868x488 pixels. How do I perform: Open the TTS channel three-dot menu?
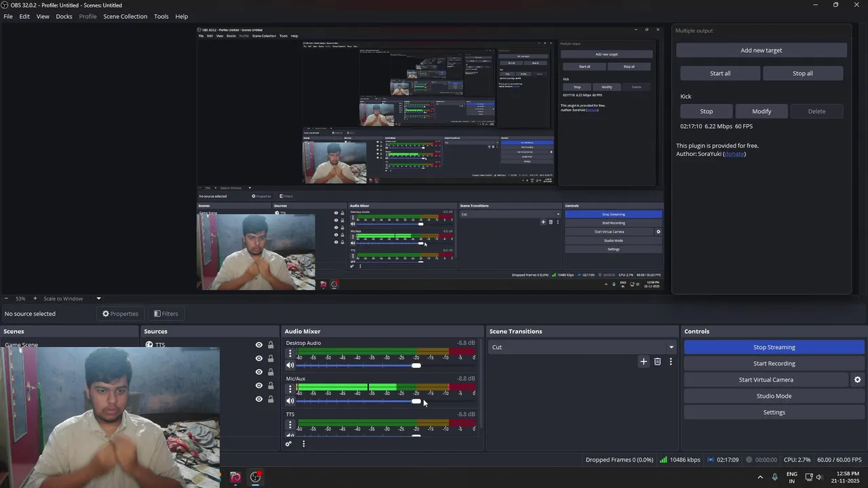click(x=290, y=425)
